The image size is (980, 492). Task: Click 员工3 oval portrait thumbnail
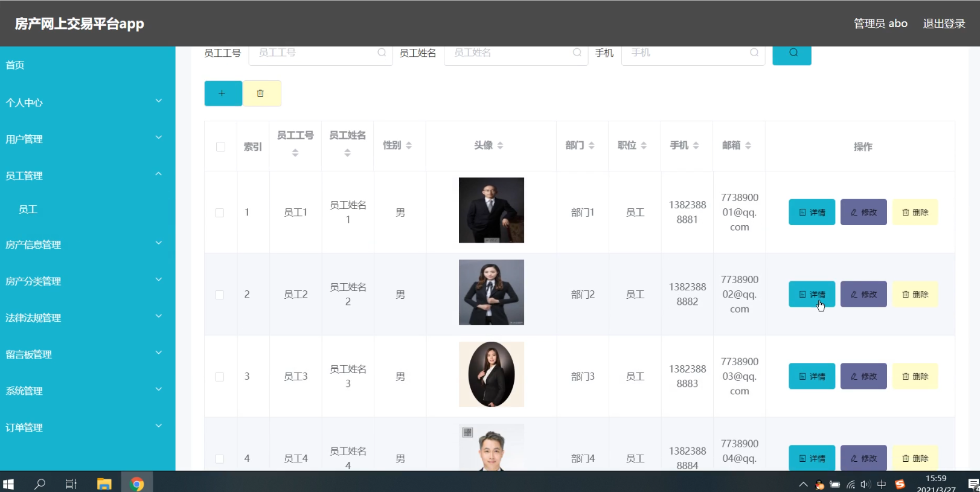492,374
